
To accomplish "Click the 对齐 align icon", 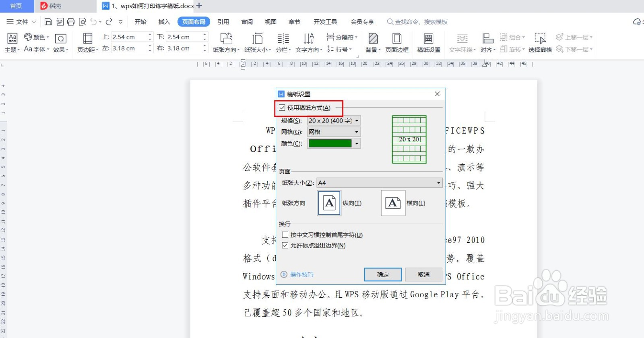I will [488, 38].
